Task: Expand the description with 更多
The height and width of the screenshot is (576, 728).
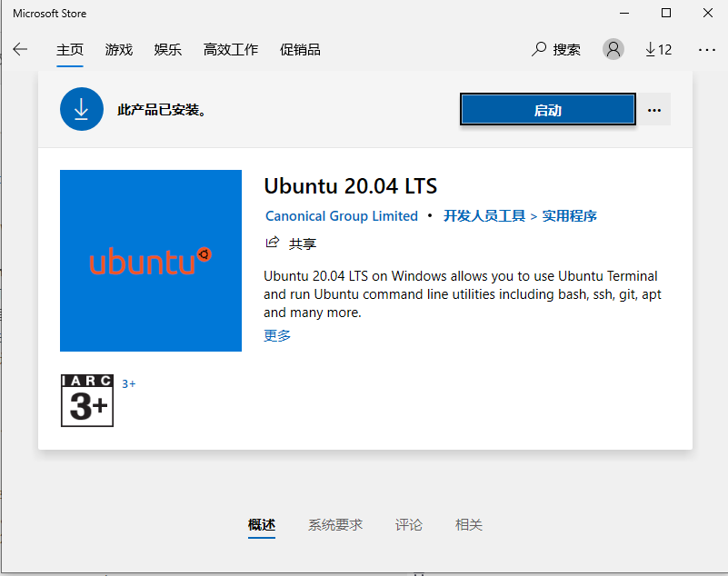Action: tap(277, 335)
